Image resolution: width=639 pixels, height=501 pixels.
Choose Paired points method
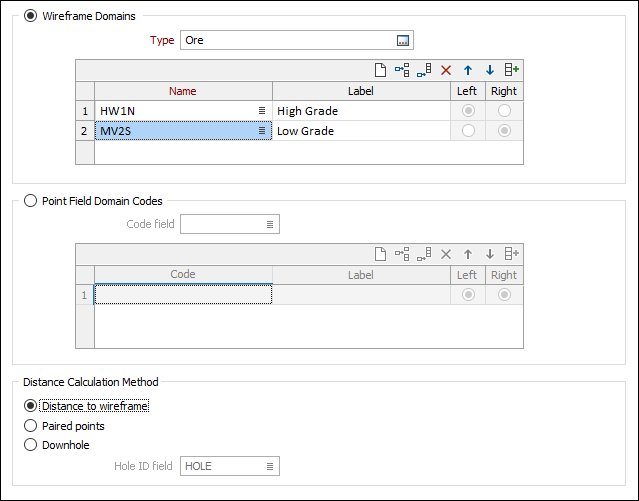pos(31,426)
